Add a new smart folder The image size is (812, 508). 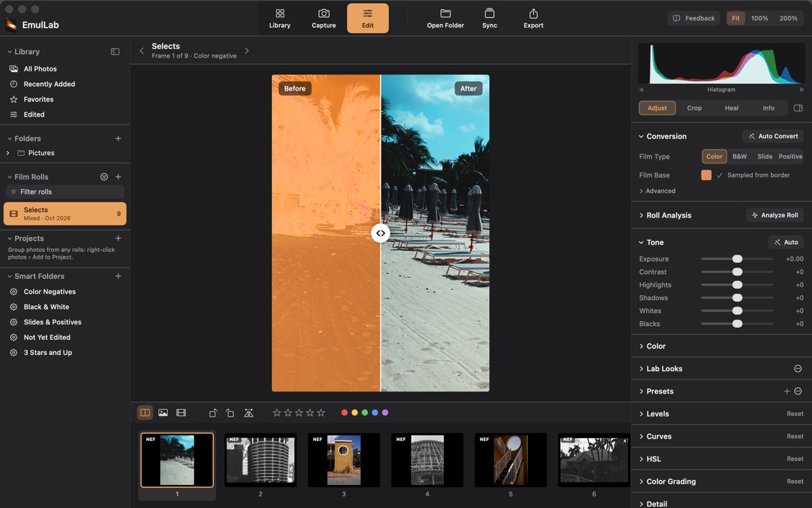tap(118, 276)
